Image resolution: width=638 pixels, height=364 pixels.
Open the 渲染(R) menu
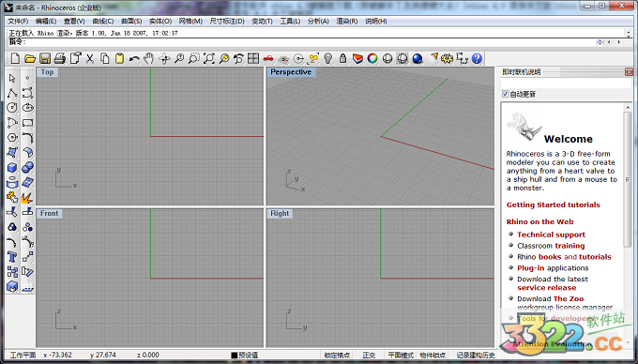(346, 22)
